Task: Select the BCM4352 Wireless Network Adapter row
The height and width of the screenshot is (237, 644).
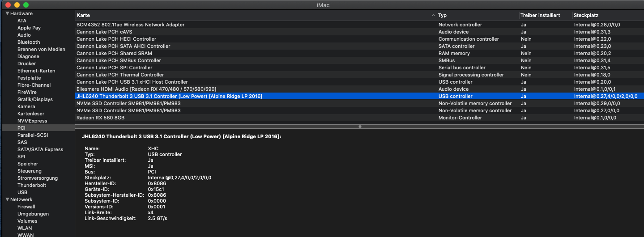Action: point(130,25)
